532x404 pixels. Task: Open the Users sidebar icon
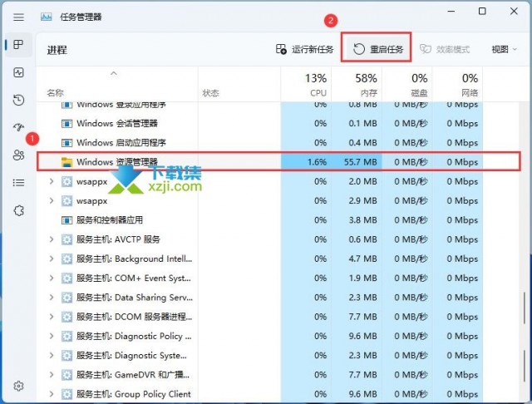(18, 155)
